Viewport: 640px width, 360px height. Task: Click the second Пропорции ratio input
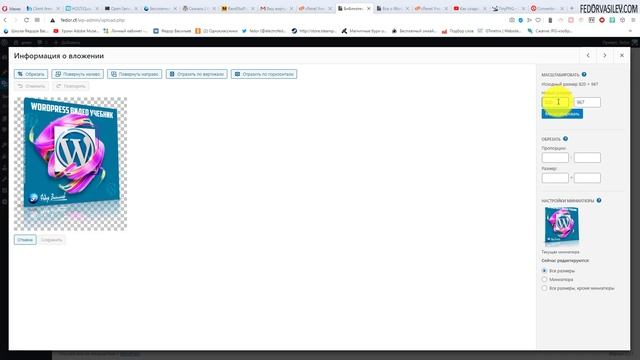tap(587, 158)
